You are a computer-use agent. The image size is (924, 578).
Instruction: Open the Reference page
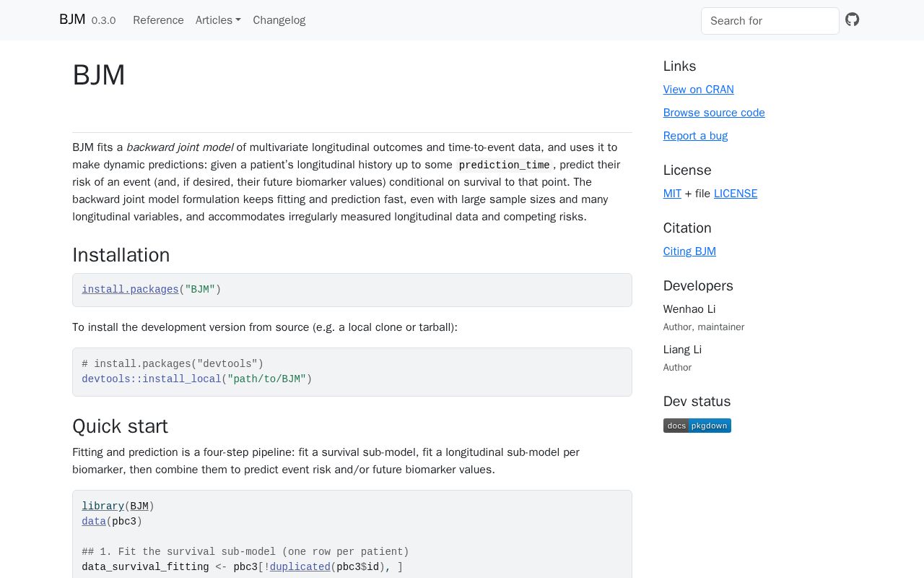(x=158, y=20)
